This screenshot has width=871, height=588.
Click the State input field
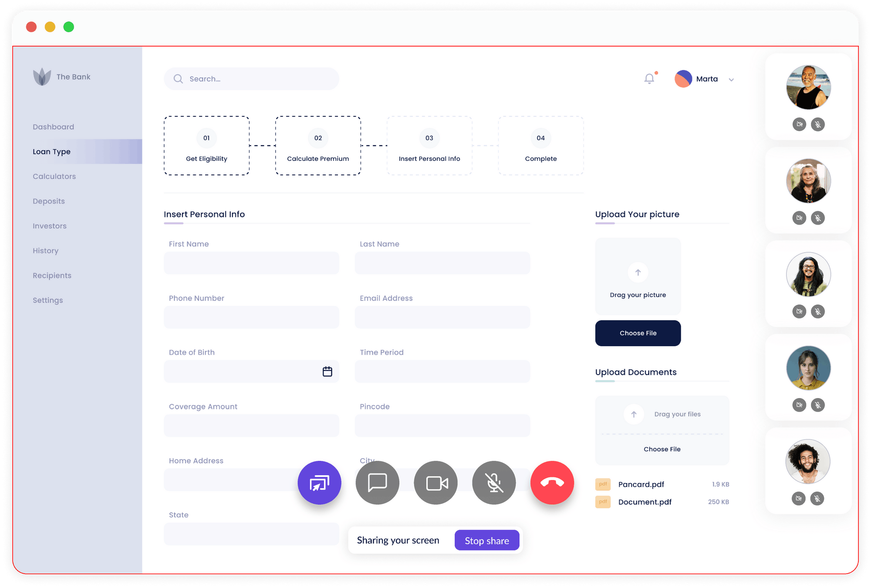tap(252, 534)
